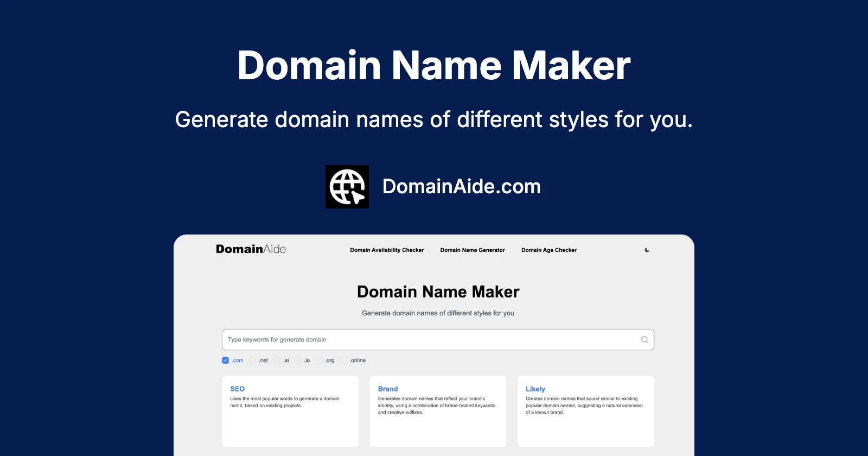Select the Brand style heading

click(388, 389)
